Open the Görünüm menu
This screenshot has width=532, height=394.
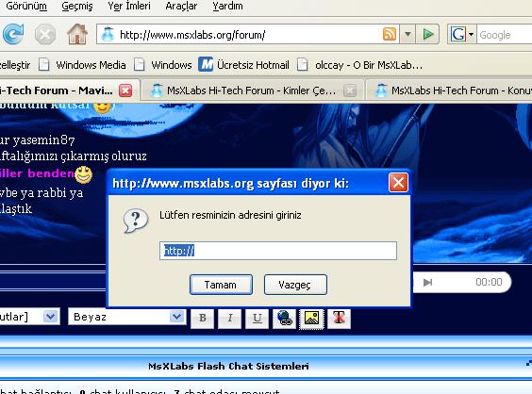[26, 6]
